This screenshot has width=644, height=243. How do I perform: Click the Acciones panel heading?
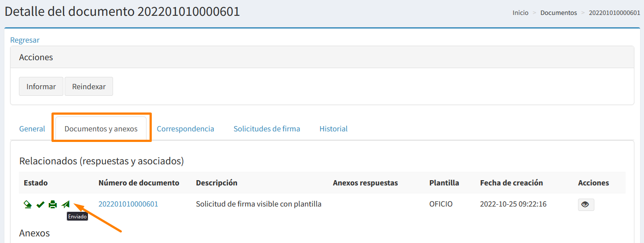(36, 57)
